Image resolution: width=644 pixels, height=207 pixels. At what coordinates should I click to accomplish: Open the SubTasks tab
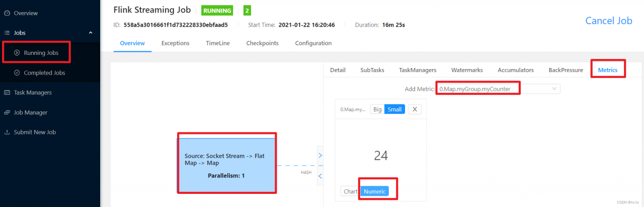[372, 70]
